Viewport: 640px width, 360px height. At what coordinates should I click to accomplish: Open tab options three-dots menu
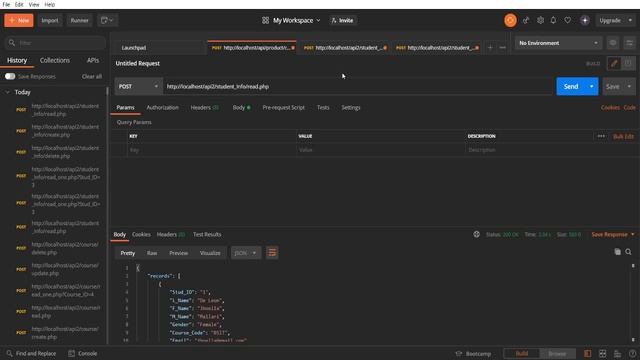502,48
